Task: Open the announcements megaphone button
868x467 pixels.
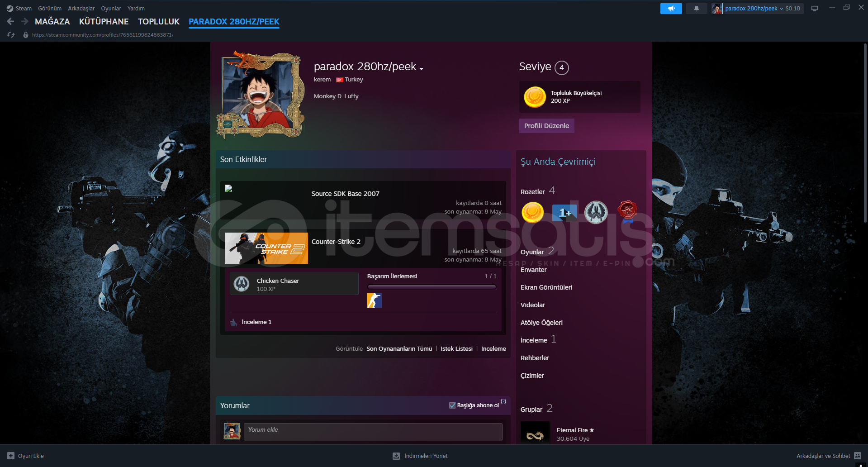Action: click(x=671, y=8)
